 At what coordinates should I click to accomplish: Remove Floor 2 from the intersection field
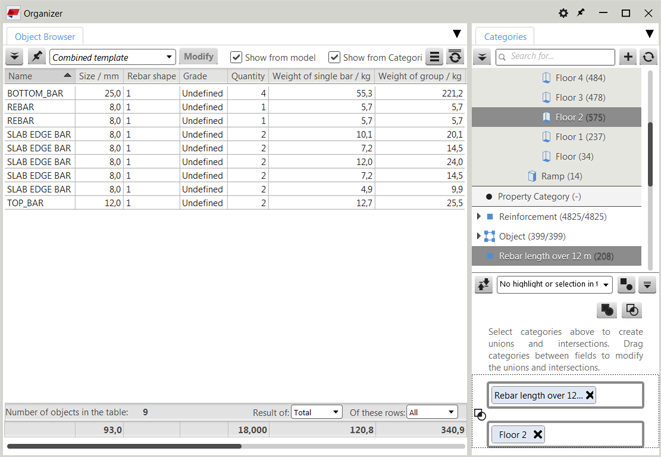pos(538,434)
